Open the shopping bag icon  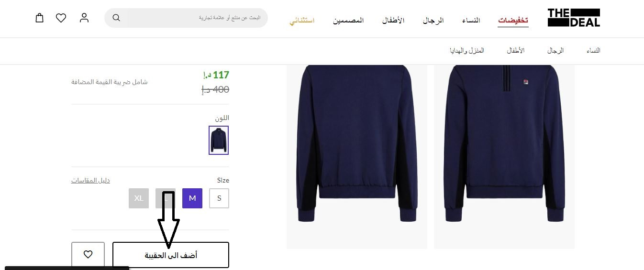pyautogui.click(x=40, y=18)
